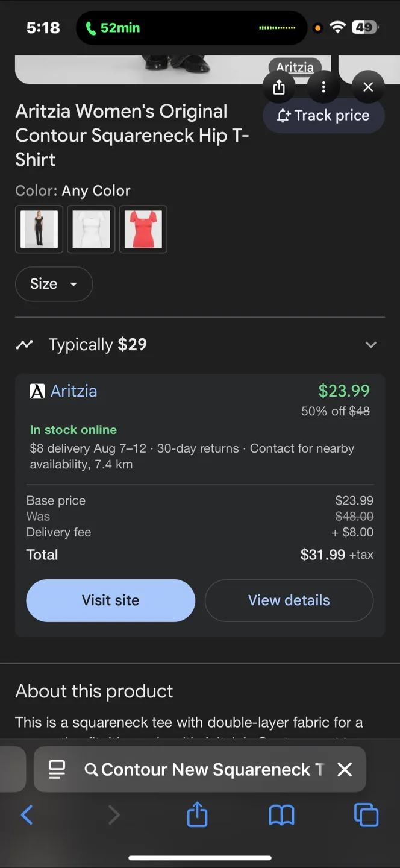Viewport: 400px width, 868px height.
Task: Tap the Track price button
Action: click(x=323, y=116)
